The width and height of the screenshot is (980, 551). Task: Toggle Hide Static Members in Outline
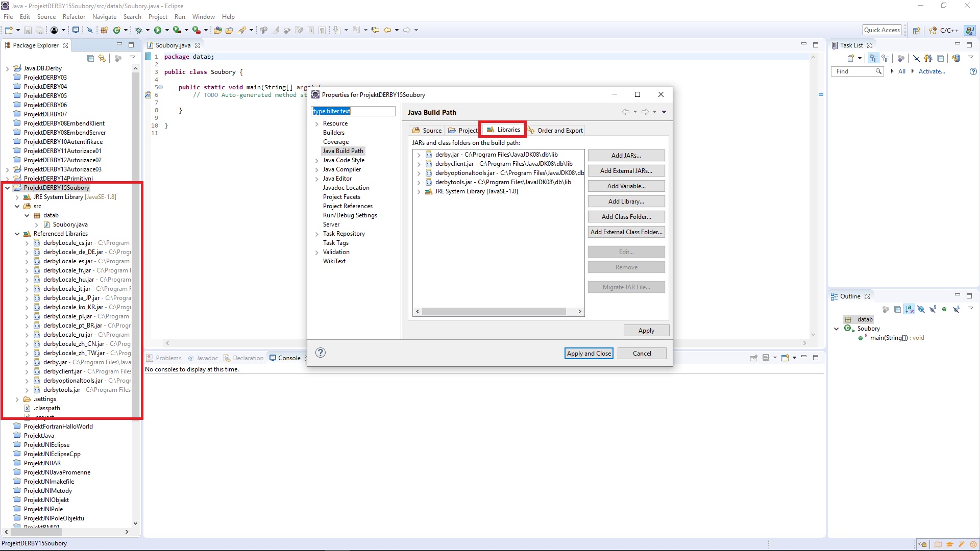(x=933, y=309)
